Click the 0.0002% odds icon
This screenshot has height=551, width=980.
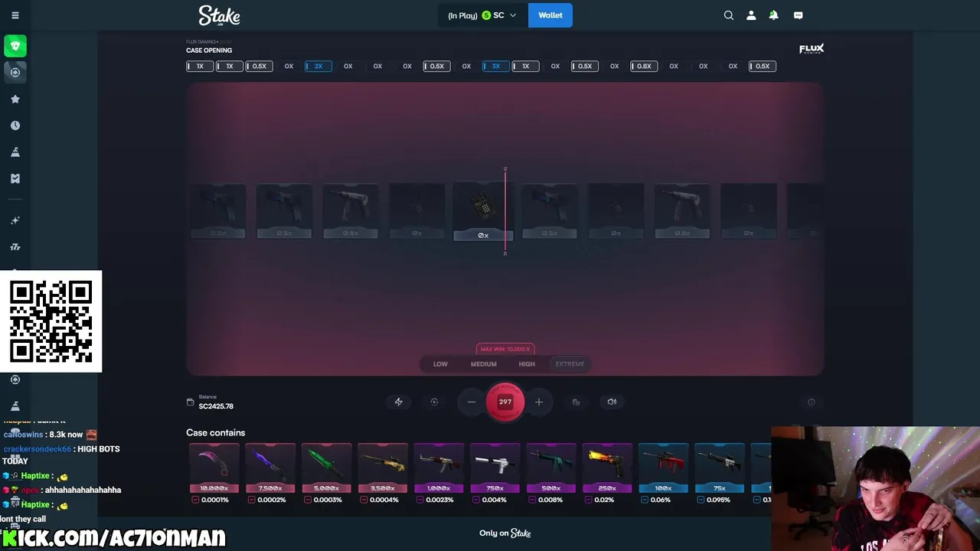pyautogui.click(x=251, y=500)
